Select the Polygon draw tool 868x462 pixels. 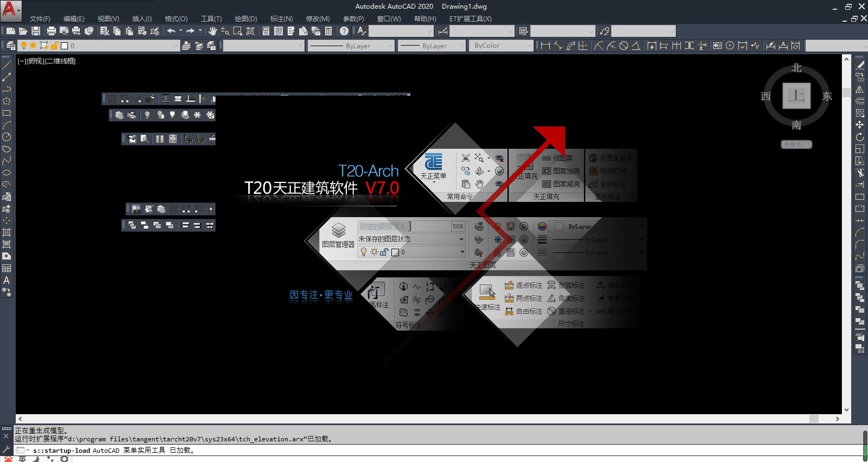(x=7, y=101)
